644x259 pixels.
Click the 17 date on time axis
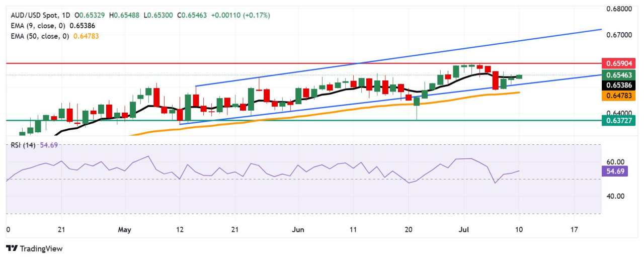coord(574,230)
